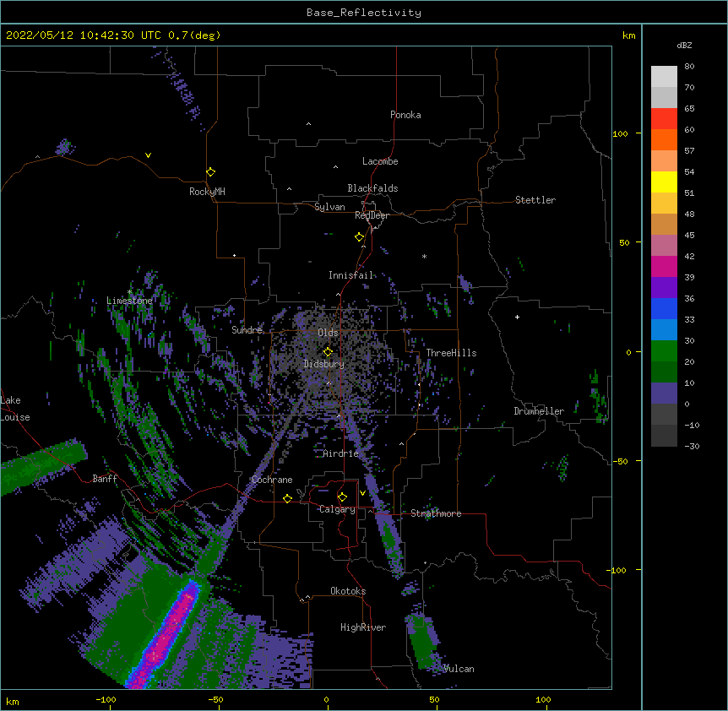728x711 pixels.
Task: Click the Sundre city label
Action: click(x=247, y=330)
